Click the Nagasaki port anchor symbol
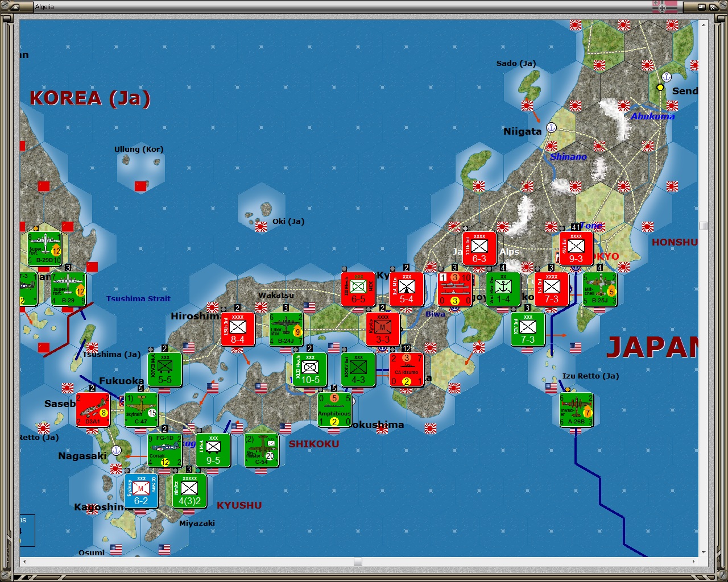The image size is (728, 582). [x=116, y=450]
